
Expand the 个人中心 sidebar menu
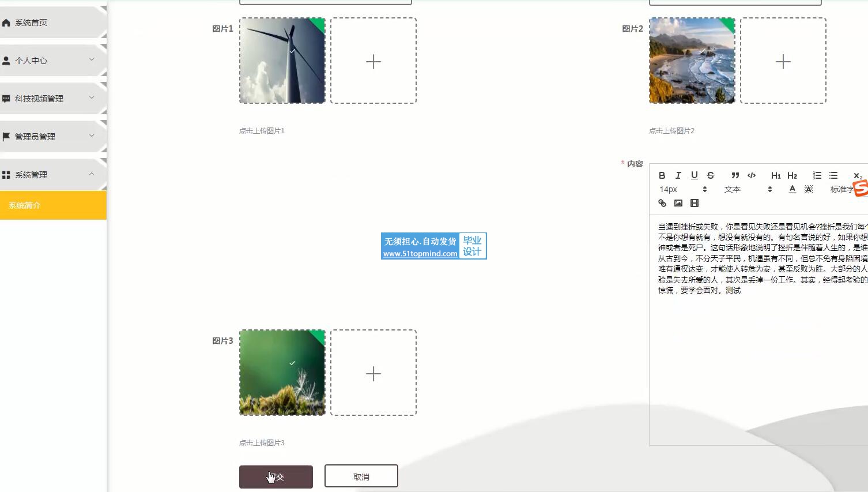point(53,61)
